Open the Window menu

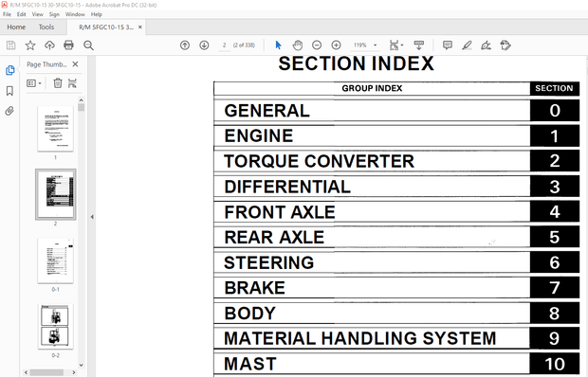point(75,14)
